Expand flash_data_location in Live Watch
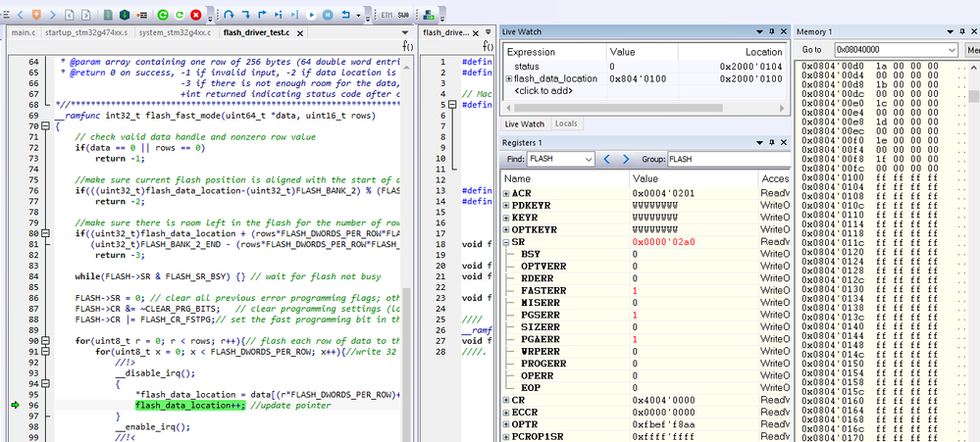 click(508, 78)
